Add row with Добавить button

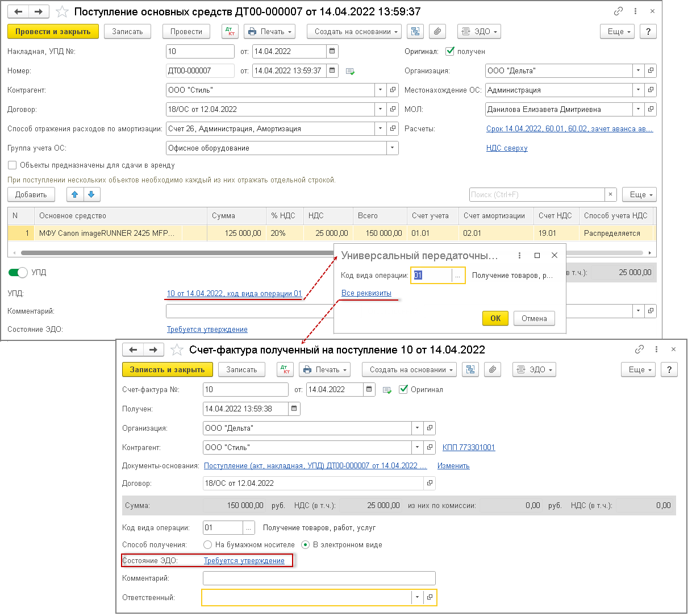tap(31, 195)
